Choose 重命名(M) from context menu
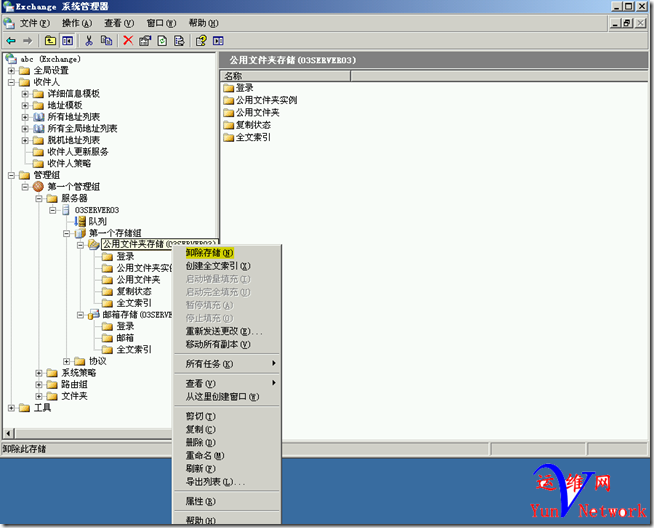Viewport: 654px width, 528px height. click(x=226, y=455)
